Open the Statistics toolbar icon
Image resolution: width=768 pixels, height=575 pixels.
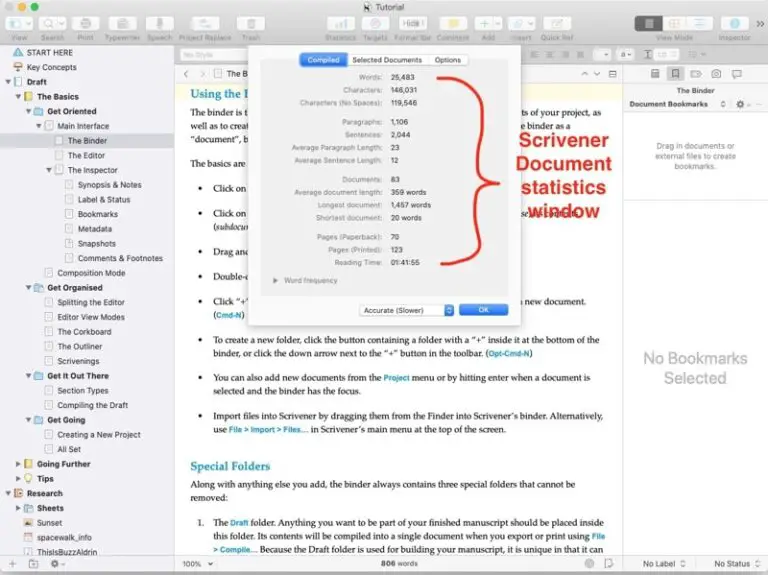tap(340, 24)
